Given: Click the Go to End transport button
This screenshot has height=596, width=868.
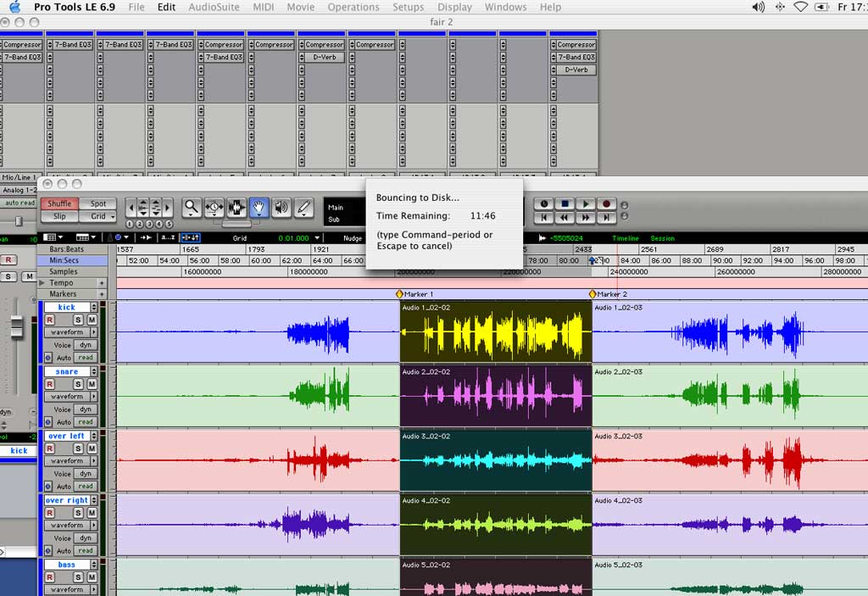Looking at the screenshot, I should (606, 218).
